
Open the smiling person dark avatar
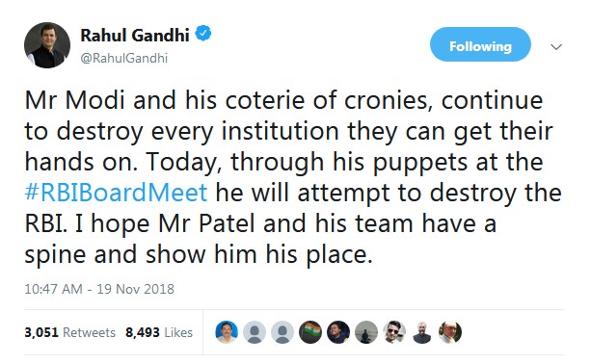[x=338, y=332]
